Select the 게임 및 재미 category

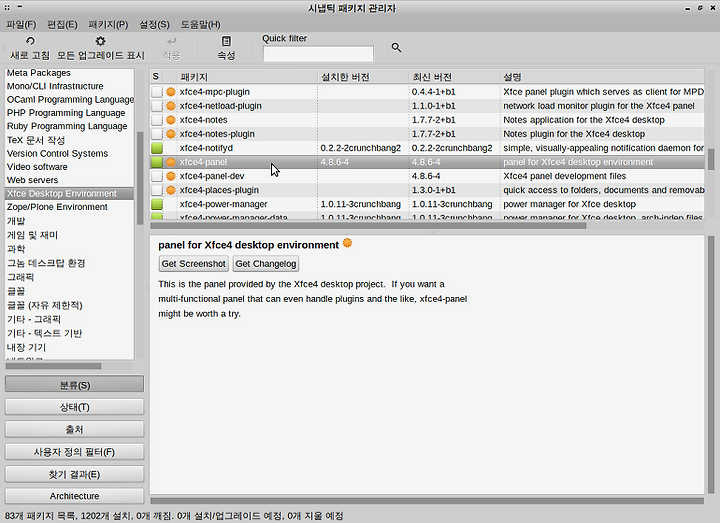33,235
